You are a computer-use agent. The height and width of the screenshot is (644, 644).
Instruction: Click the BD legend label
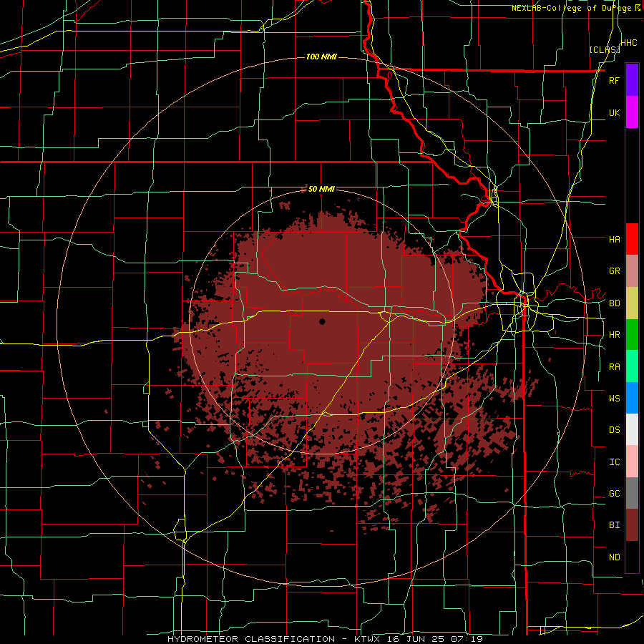614,303
